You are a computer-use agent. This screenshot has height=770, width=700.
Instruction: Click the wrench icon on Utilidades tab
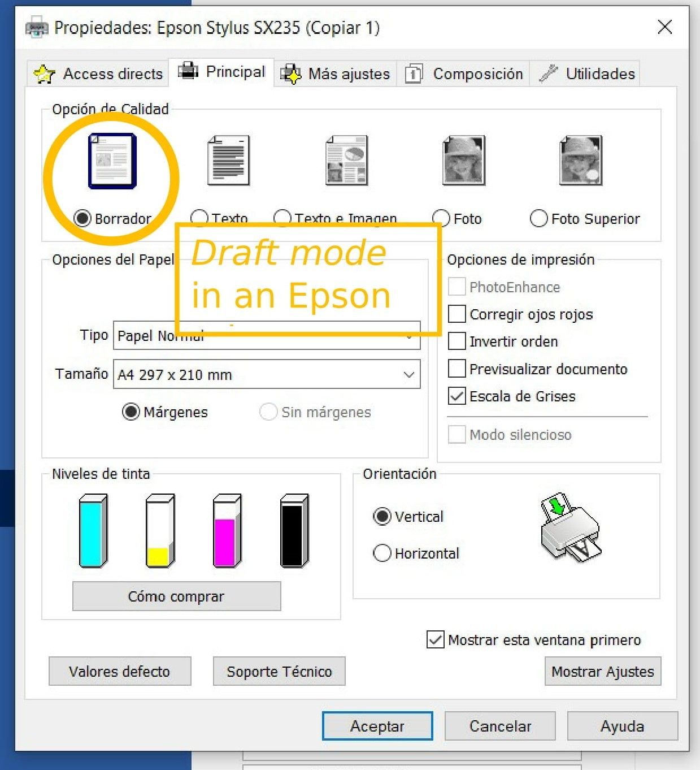click(x=548, y=73)
